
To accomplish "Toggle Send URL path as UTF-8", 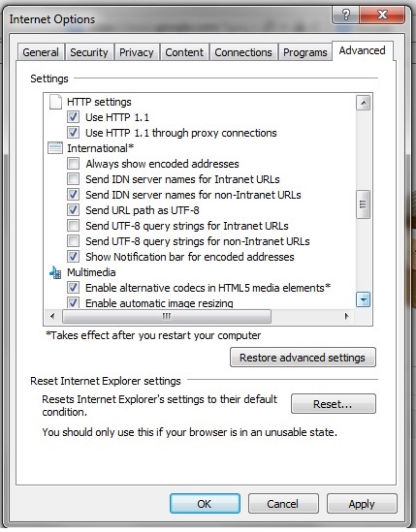I will [x=74, y=210].
